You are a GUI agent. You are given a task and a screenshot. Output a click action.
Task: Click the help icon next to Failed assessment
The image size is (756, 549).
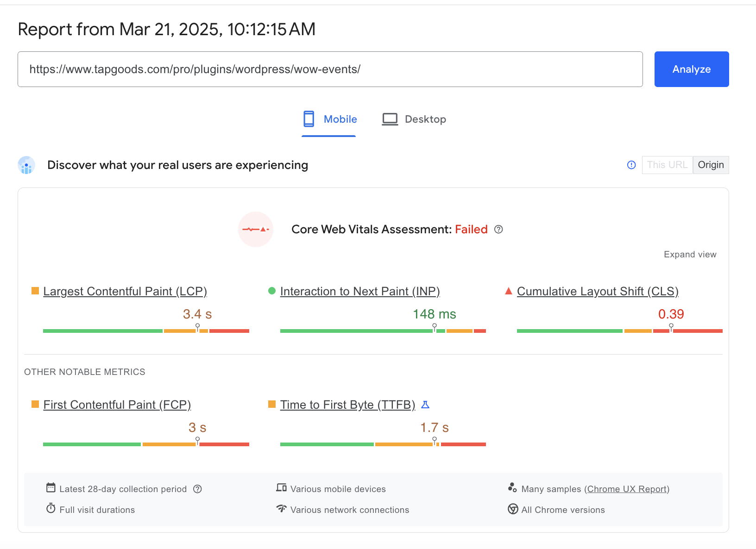[498, 230]
